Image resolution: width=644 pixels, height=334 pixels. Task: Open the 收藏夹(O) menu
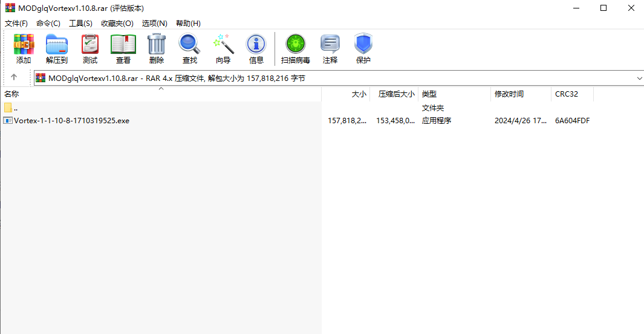[x=117, y=24]
